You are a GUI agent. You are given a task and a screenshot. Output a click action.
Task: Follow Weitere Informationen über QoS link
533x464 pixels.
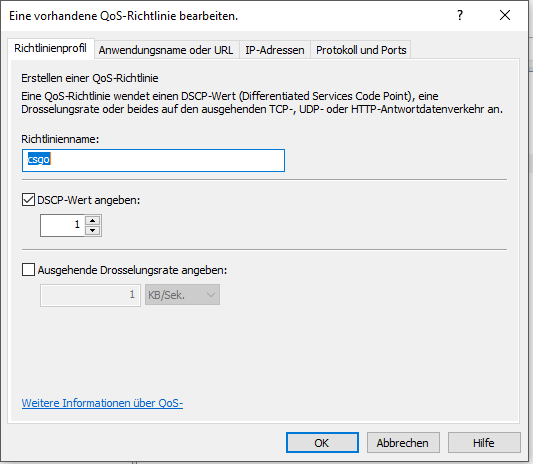pyautogui.click(x=102, y=403)
